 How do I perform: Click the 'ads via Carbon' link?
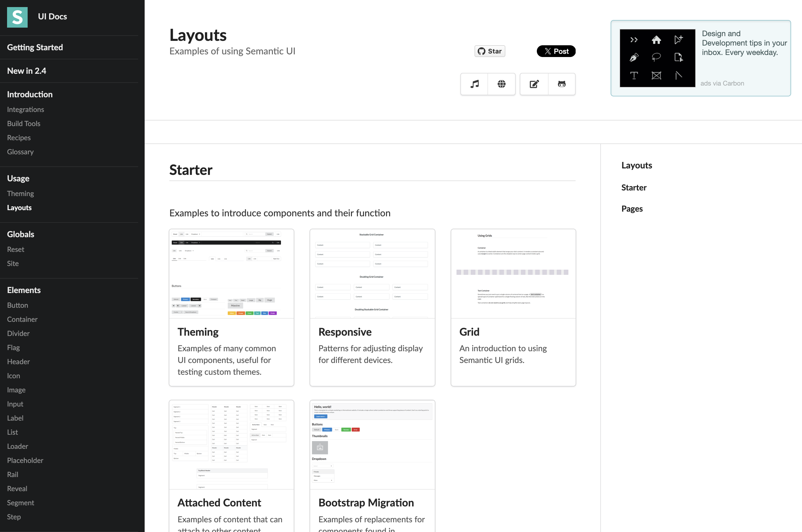point(722,83)
